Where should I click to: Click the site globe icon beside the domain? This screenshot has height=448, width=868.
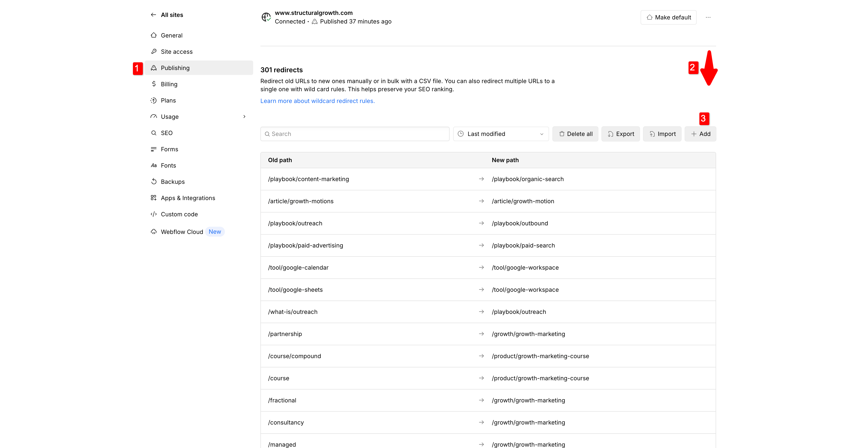(x=266, y=17)
